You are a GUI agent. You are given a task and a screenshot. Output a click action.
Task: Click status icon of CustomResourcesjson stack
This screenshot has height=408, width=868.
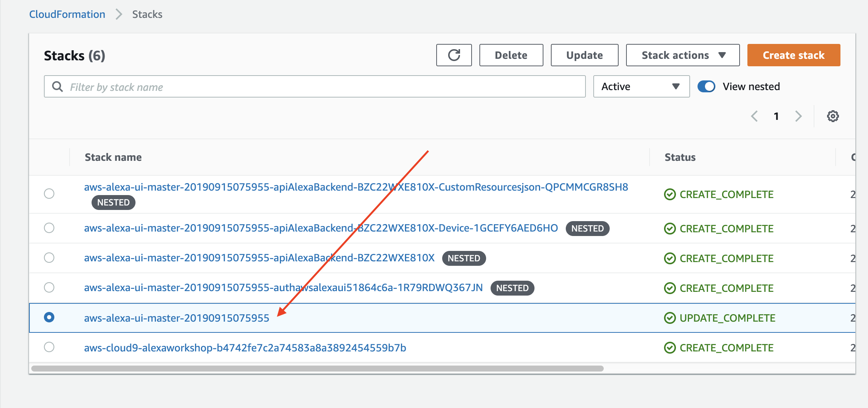tap(670, 194)
